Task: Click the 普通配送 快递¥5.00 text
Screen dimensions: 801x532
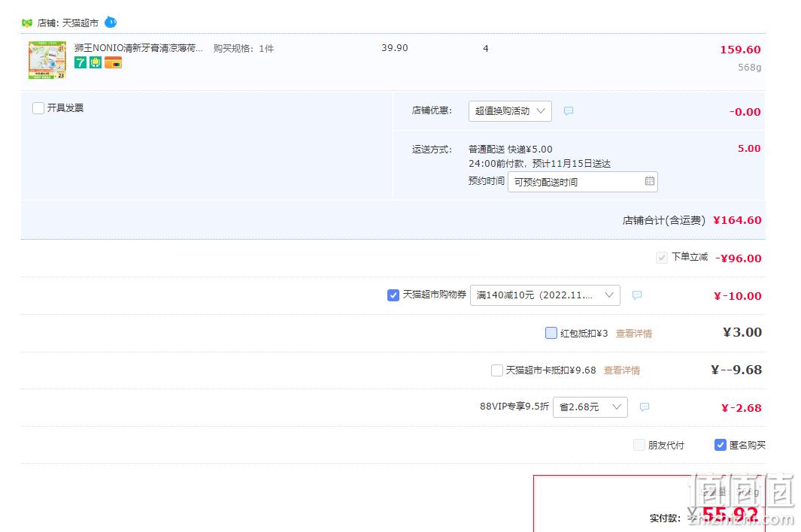Action: [511, 149]
